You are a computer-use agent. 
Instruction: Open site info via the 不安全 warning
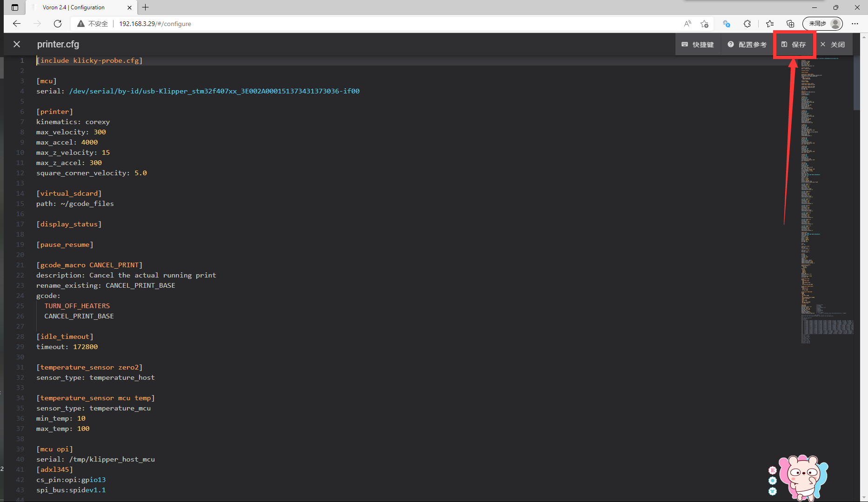pos(92,24)
